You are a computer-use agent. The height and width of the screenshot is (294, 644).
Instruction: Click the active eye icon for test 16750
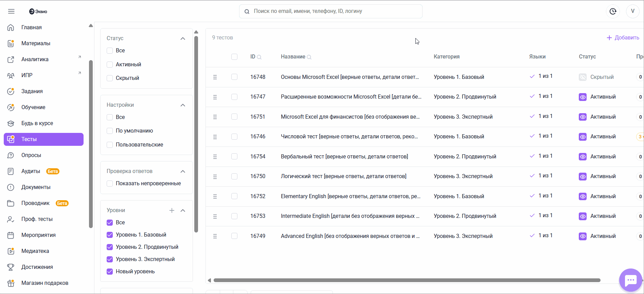coord(583,176)
